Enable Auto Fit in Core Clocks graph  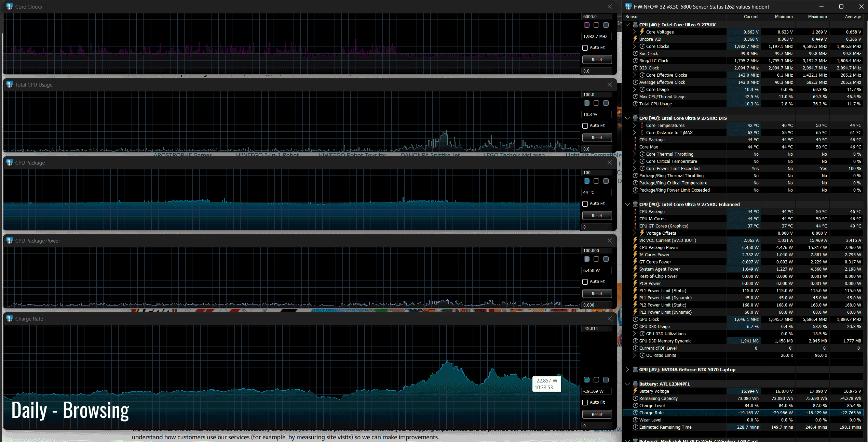pyautogui.click(x=585, y=48)
